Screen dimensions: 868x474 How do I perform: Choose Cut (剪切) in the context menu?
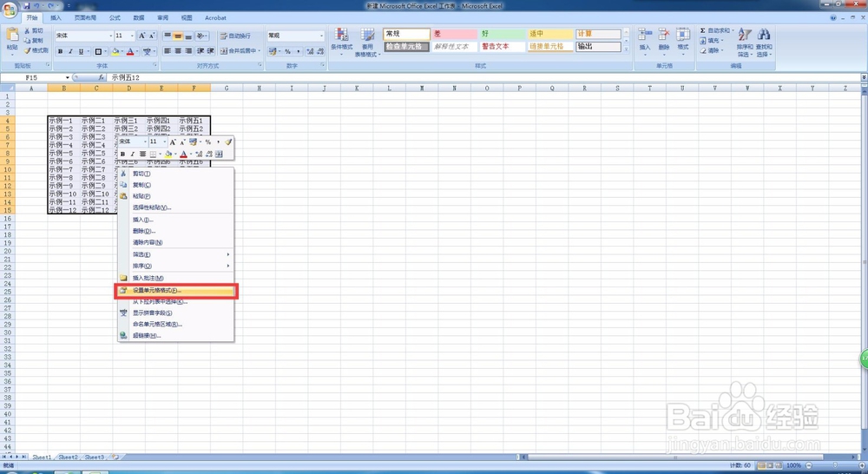[x=176, y=174]
